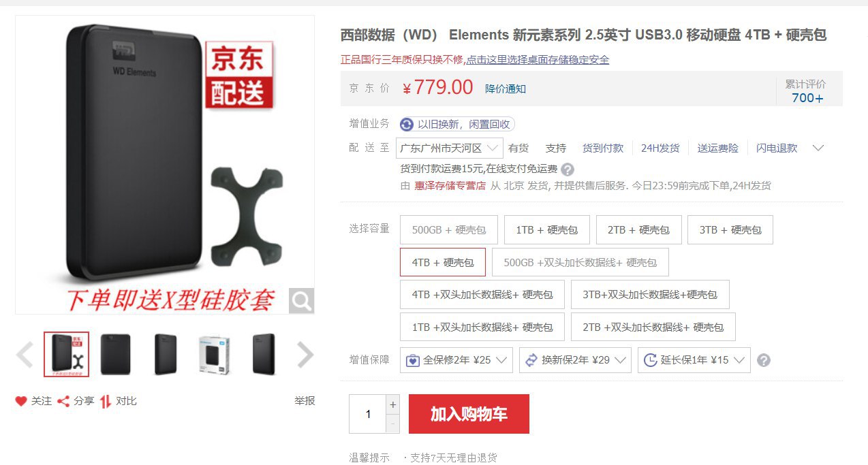Open the 广东广州市天河区 delivery dropdown

(x=450, y=148)
